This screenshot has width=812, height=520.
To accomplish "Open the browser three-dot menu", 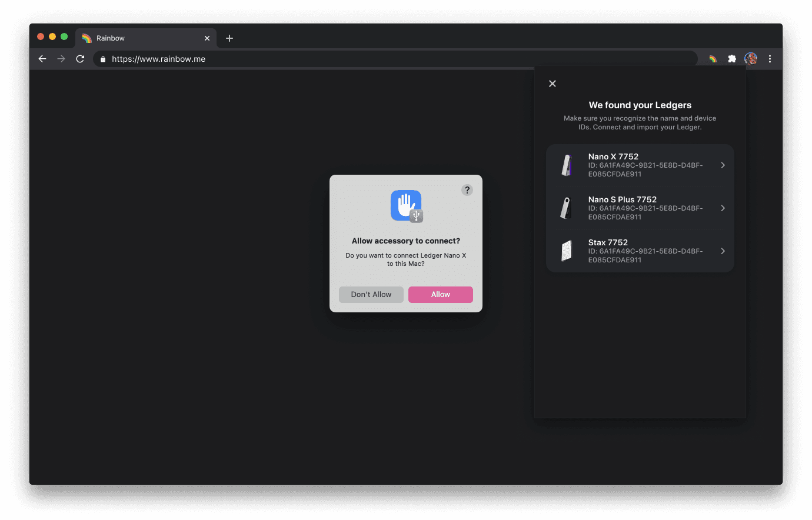I will 770,59.
